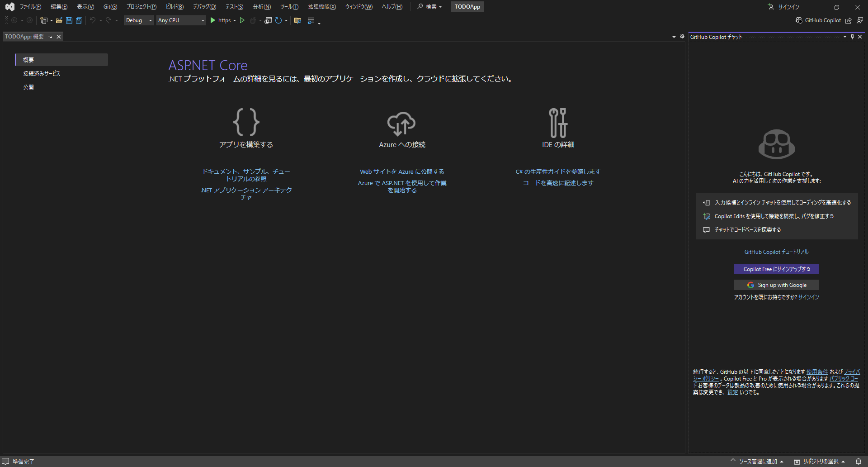This screenshot has width=868, height=467.
Task: Start without debugging using the outlined play icon
Action: pos(242,20)
